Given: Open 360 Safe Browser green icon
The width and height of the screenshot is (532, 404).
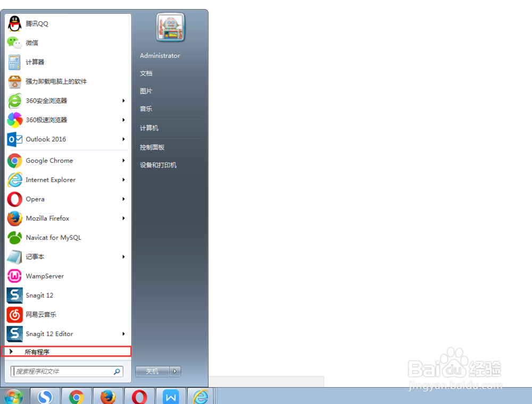Looking at the screenshot, I should 14,100.
